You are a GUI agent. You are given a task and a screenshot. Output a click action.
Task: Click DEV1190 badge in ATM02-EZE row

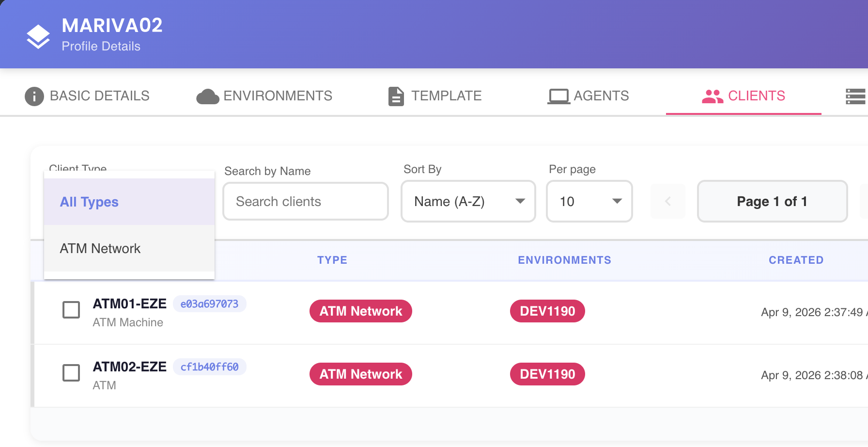pyautogui.click(x=547, y=374)
